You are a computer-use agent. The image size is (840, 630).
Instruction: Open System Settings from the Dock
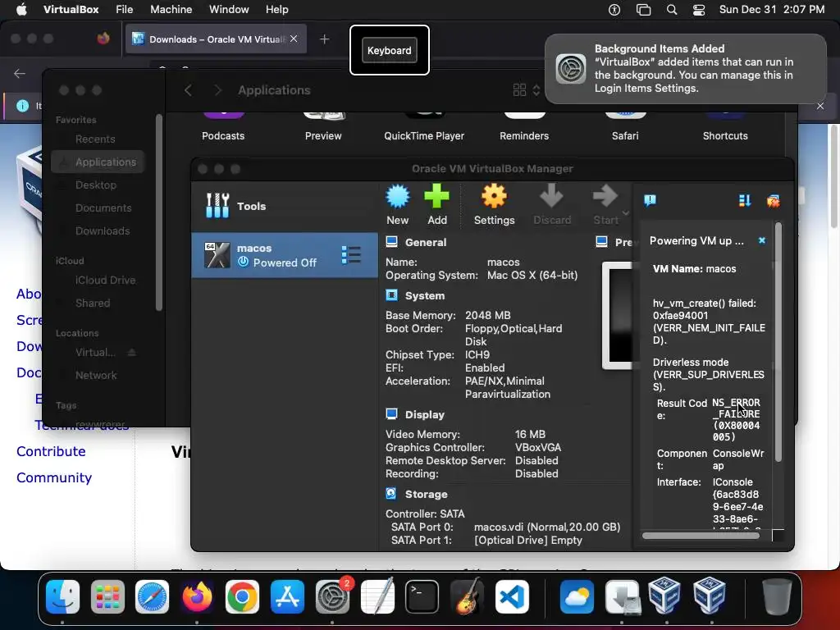tap(332, 596)
